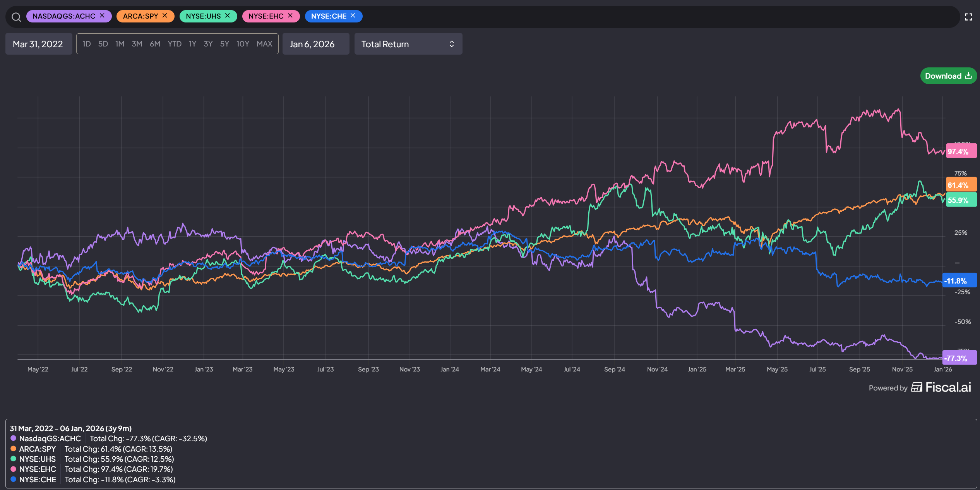Screen dimensions: 980x490
Task: Switch to the MAX time range
Action: tap(264, 44)
